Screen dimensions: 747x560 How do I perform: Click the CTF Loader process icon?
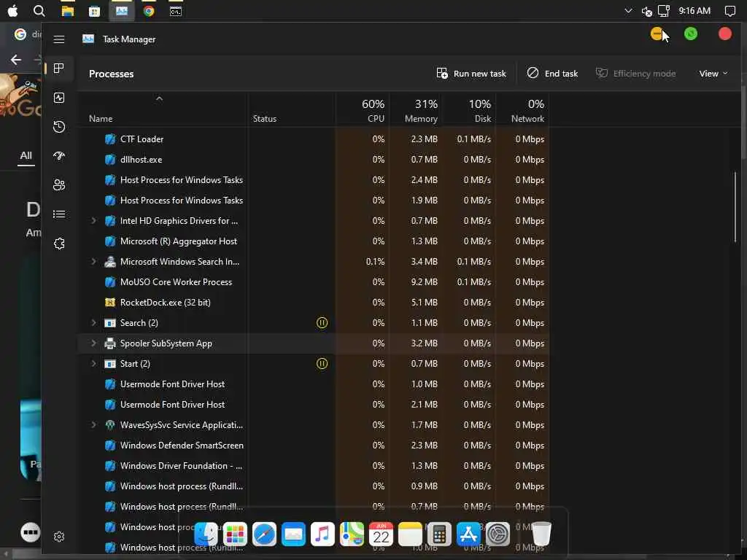tap(110, 139)
